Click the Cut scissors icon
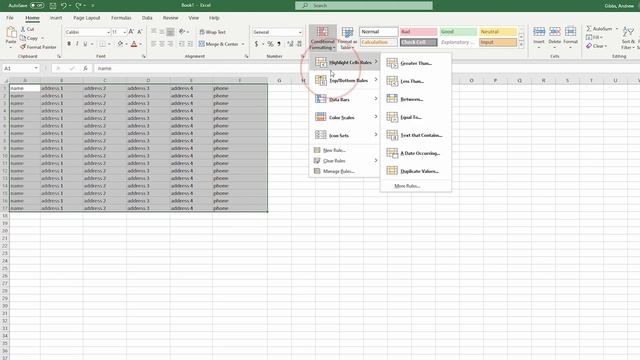The width and height of the screenshot is (640, 360). click(23, 29)
